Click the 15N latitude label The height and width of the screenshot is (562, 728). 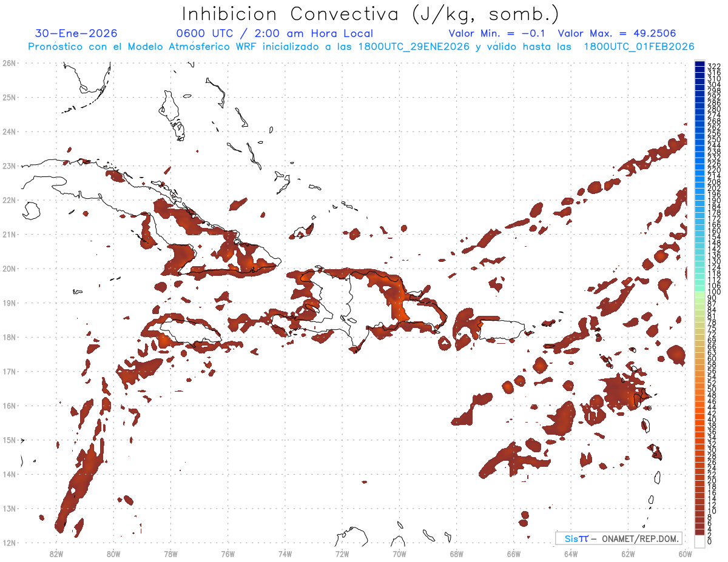click(x=8, y=440)
